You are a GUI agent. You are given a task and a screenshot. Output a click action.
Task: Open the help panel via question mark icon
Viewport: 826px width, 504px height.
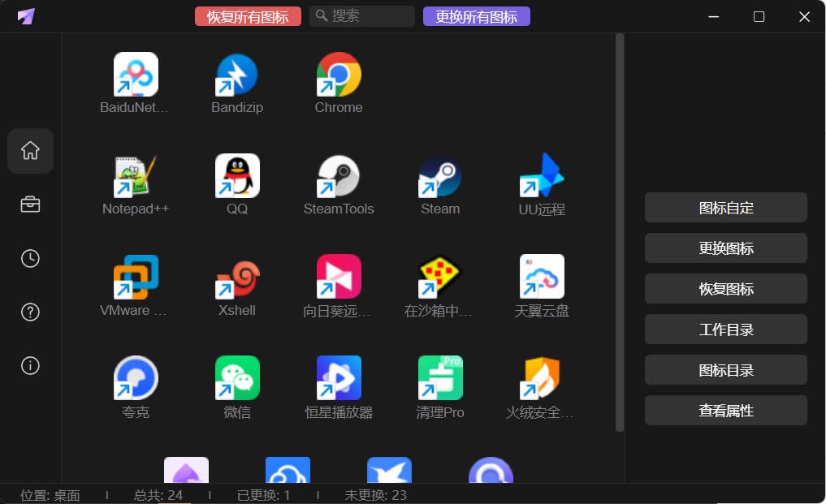pos(30,312)
